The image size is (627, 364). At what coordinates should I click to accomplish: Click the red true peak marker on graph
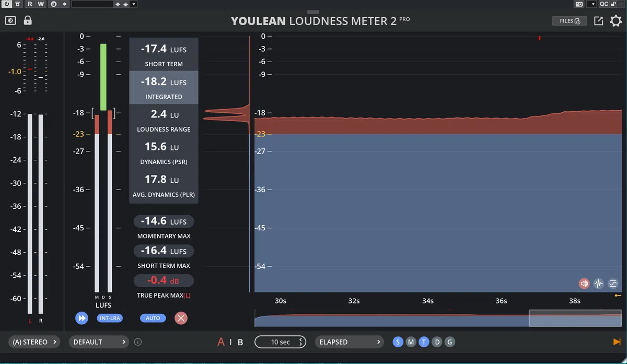coord(539,38)
